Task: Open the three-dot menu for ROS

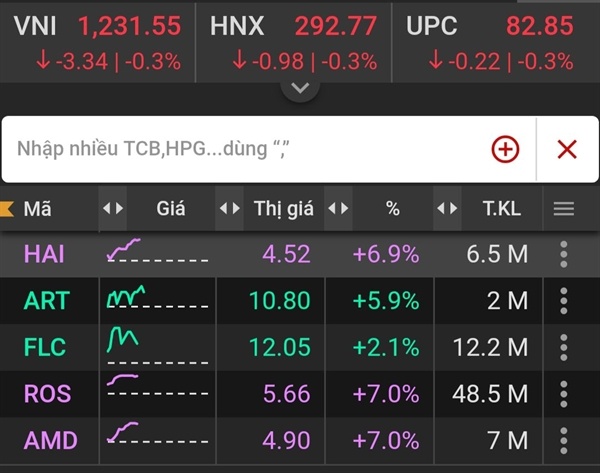Action: point(564,394)
